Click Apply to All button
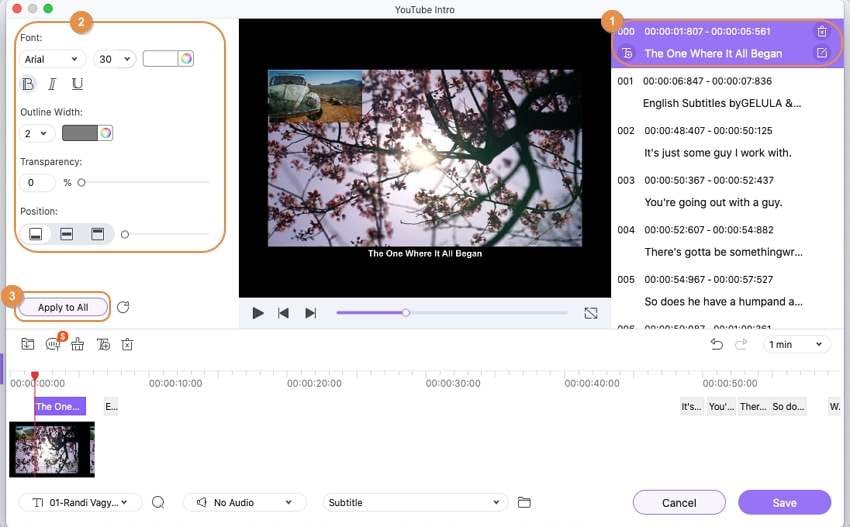This screenshot has height=527, width=850. (63, 307)
